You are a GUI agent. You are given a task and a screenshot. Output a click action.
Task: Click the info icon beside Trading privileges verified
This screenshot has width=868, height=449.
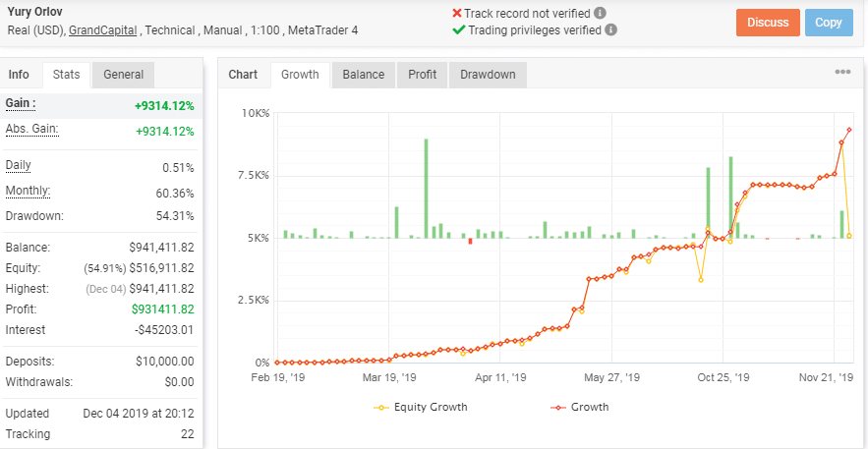[610, 29]
